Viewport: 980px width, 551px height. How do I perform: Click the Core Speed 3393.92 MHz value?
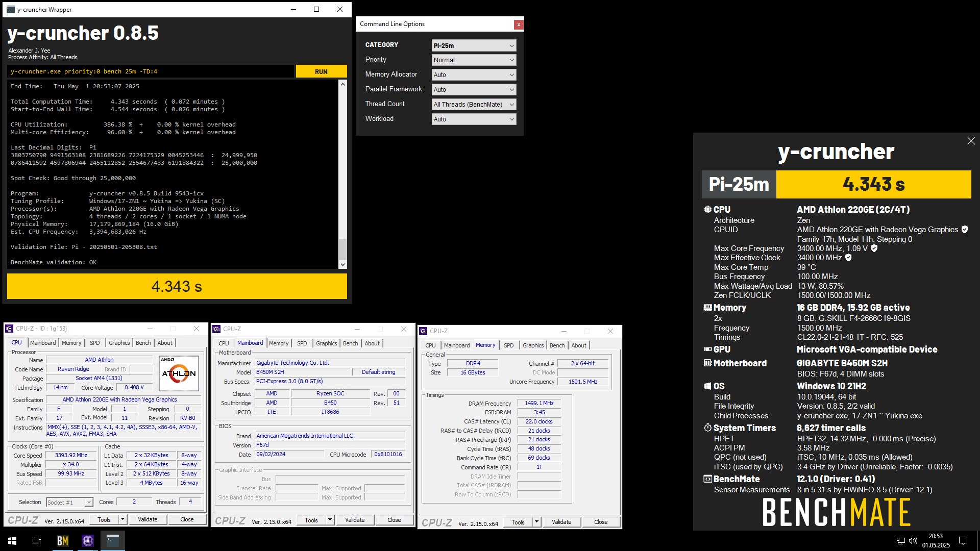coord(71,455)
